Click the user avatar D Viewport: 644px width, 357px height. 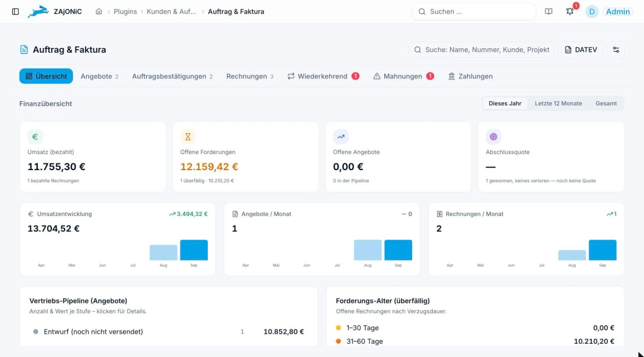pos(592,11)
